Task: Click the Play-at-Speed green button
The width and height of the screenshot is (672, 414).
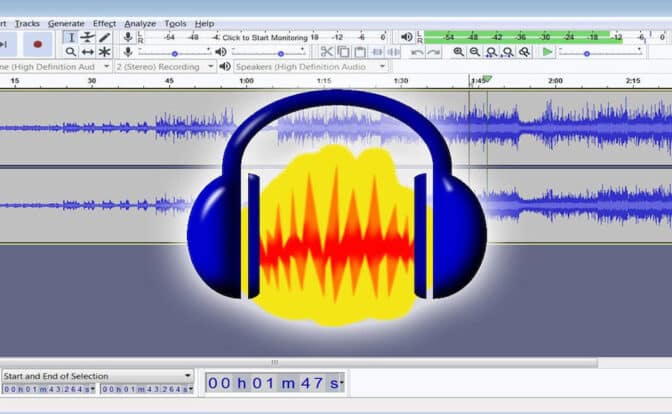Action: pos(547,52)
